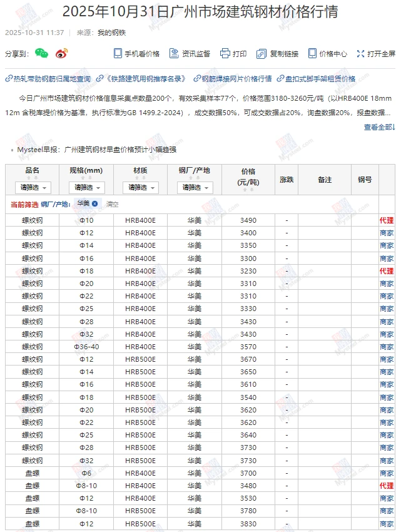The width and height of the screenshot is (396, 532).
Task: Click the price 3530 cell
Action: [x=248, y=498]
